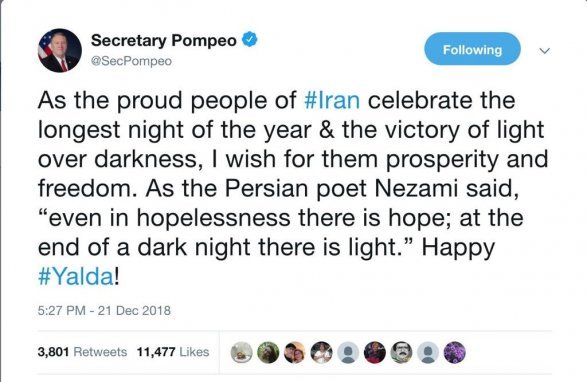Image resolution: width=587 pixels, height=382 pixels.
Task: Toggle the Following button to unfollow
Action: tap(472, 49)
